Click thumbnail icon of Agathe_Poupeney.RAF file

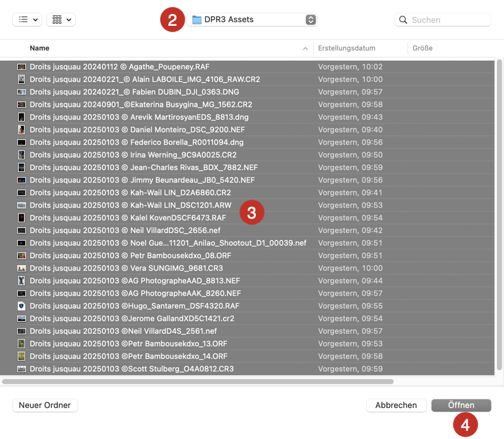tap(21, 67)
